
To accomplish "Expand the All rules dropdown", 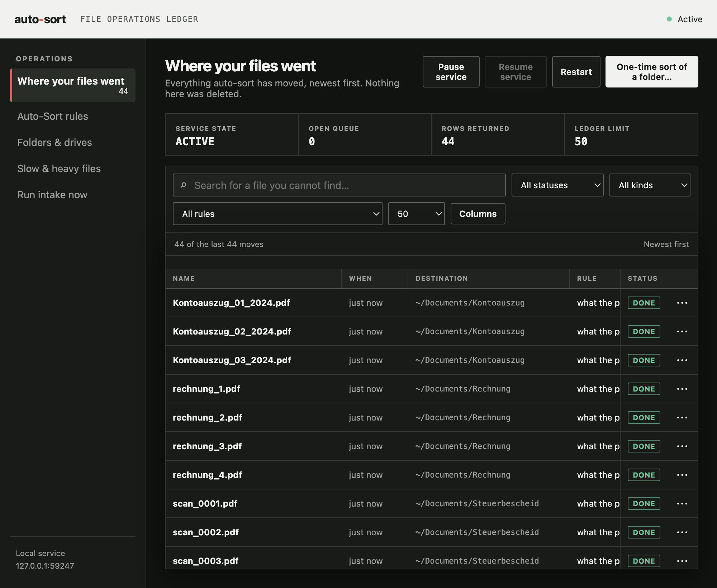I will [277, 214].
